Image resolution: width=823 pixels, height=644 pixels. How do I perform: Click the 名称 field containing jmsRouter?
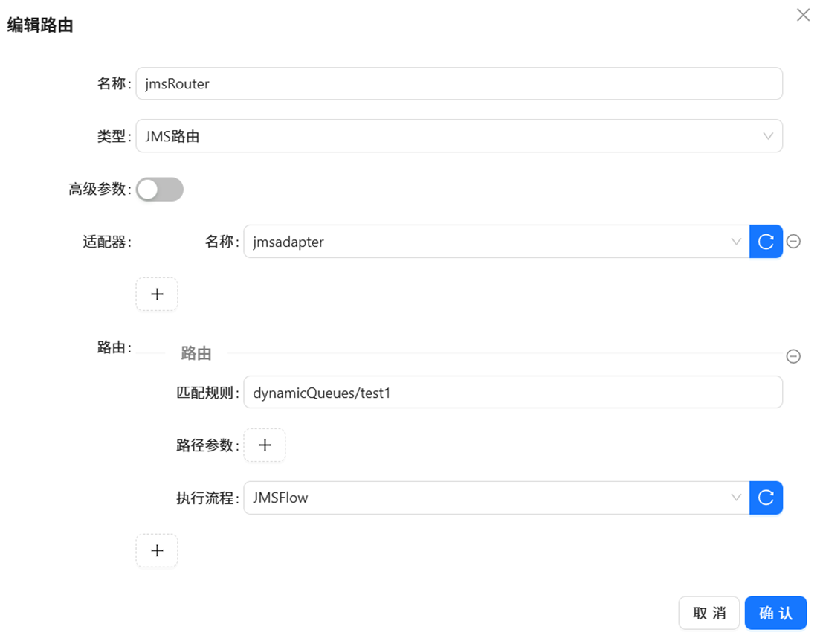(x=459, y=84)
